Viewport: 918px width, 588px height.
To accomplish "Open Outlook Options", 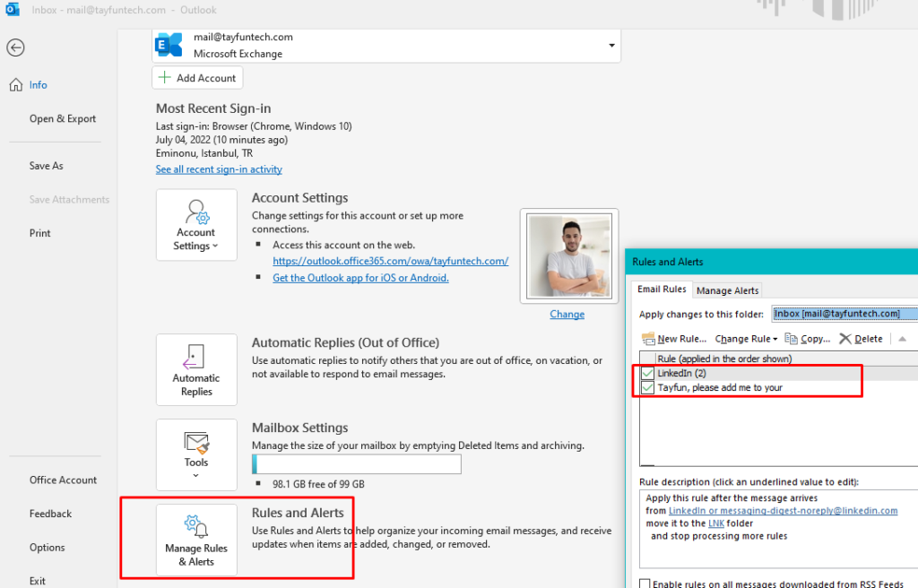I will click(x=48, y=548).
